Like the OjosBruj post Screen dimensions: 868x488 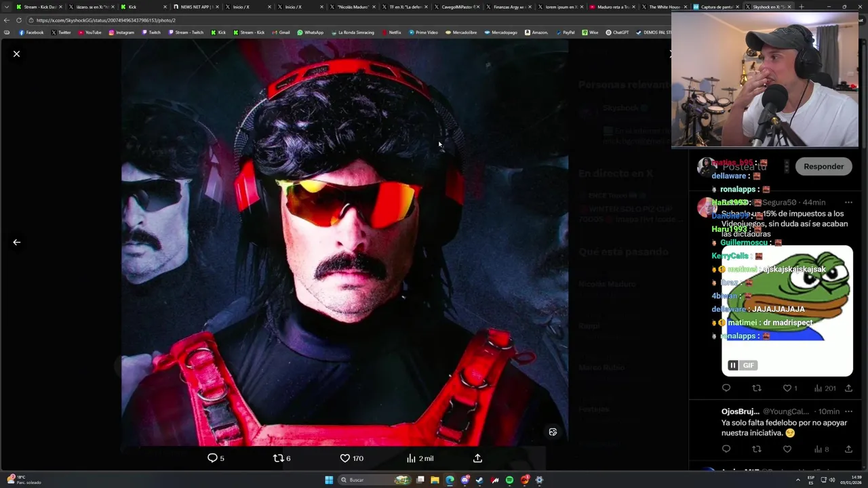click(787, 449)
